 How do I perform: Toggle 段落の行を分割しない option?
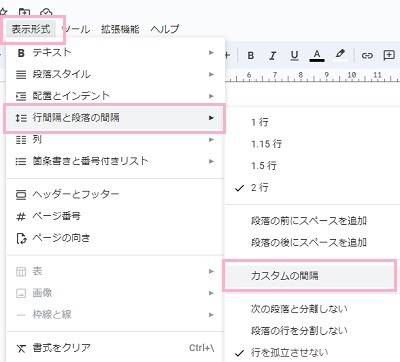click(x=313, y=331)
